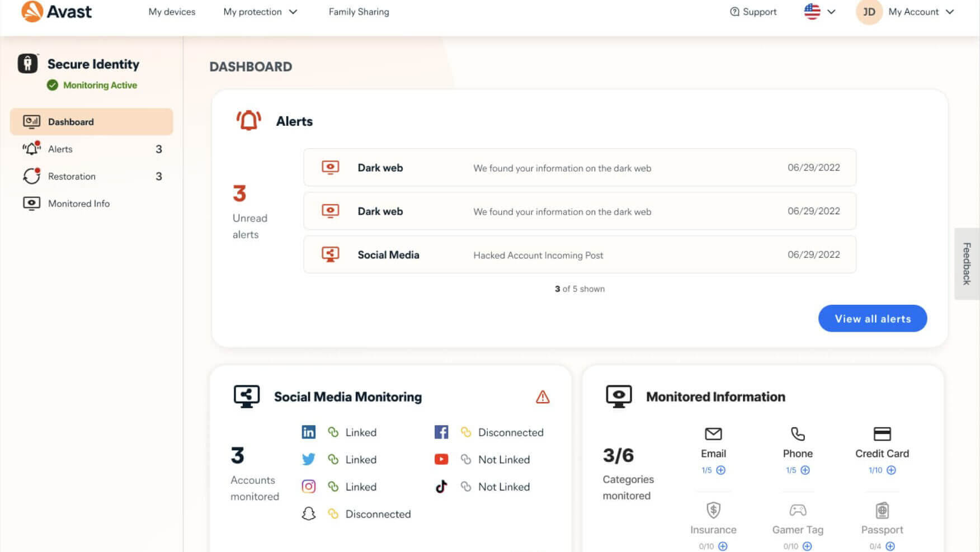Open Restoration in the sidebar
Screen dimensions: 980x552
(x=92, y=176)
